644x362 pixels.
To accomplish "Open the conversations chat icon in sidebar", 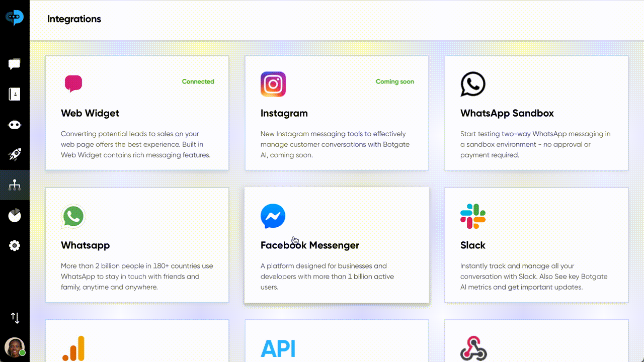I will pos(15,64).
